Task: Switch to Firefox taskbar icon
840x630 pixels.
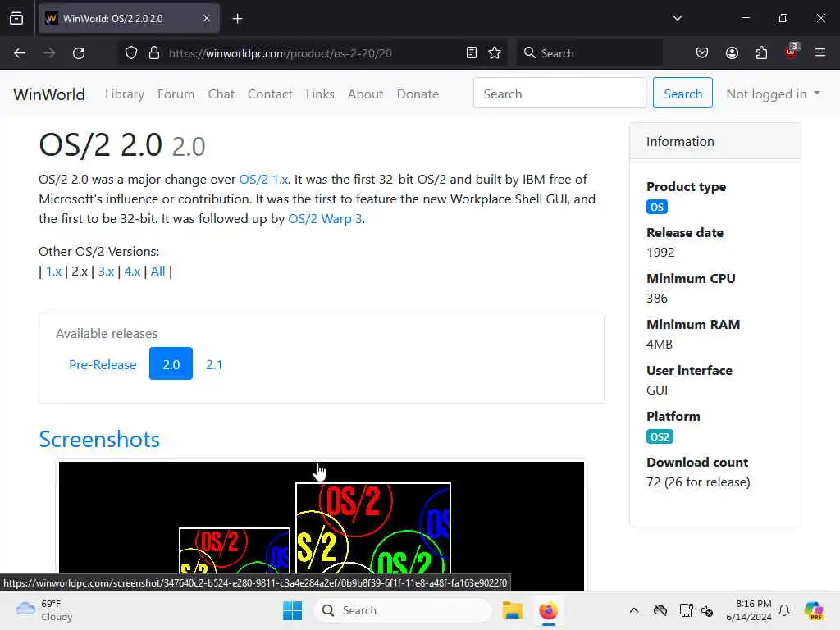Action: (x=548, y=610)
